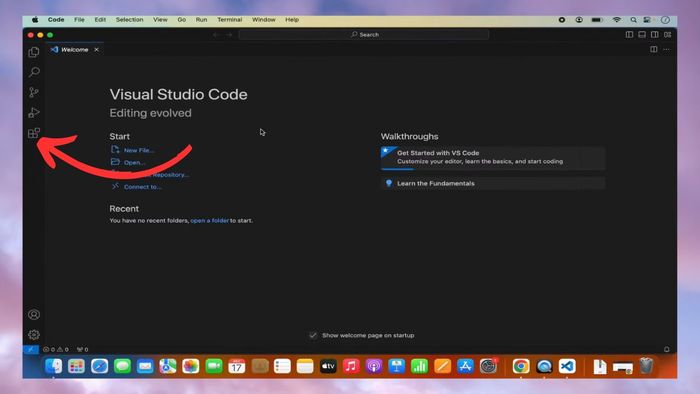Image resolution: width=700 pixels, height=394 pixels.
Task: Click the Search command center box
Action: [x=364, y=34]
